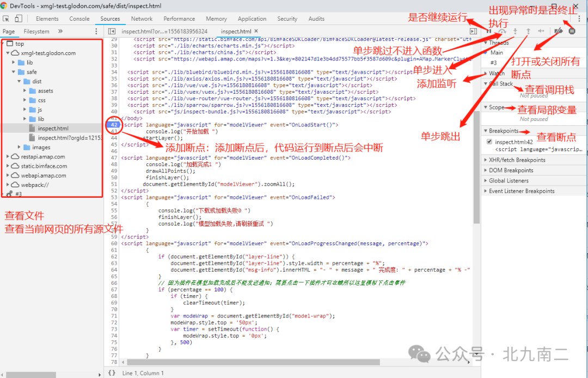Screen dimensions: 588x378
Task: Click the blue breakpoint marker on line 42
Action: pos(114,125)
